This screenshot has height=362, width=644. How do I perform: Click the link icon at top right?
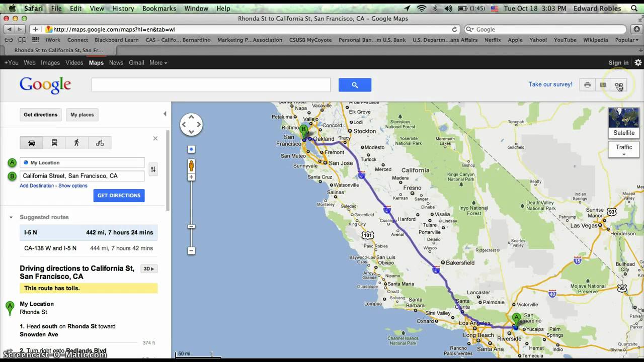pos(619,85)
